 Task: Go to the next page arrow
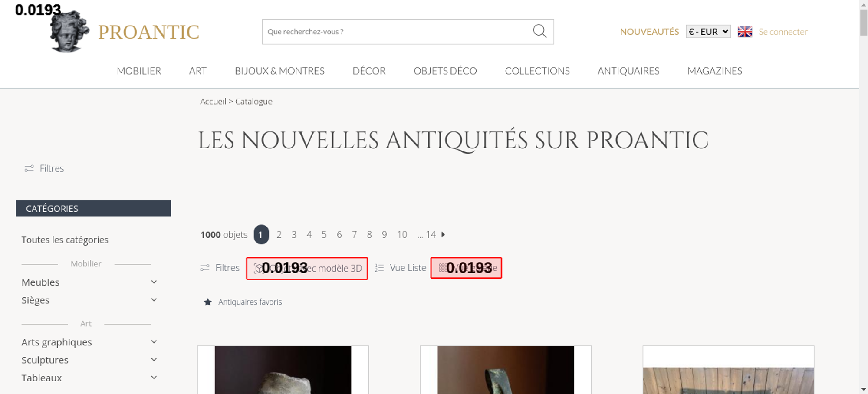tap(443, 235)
